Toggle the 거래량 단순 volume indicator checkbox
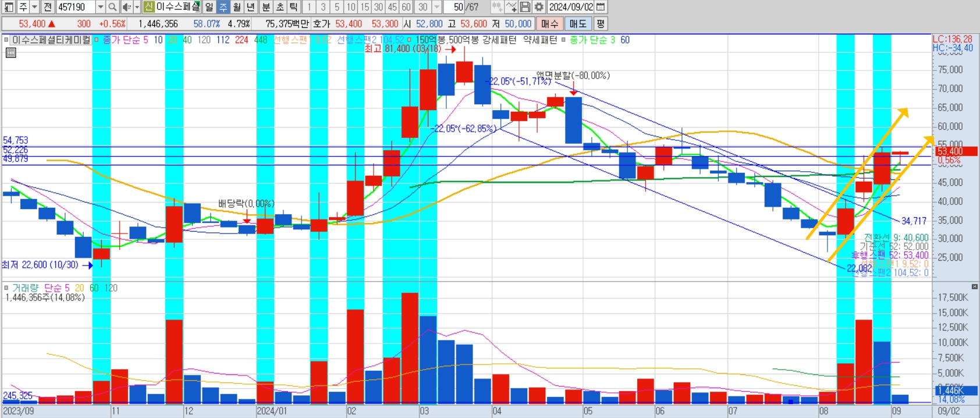 pos(6,288)
